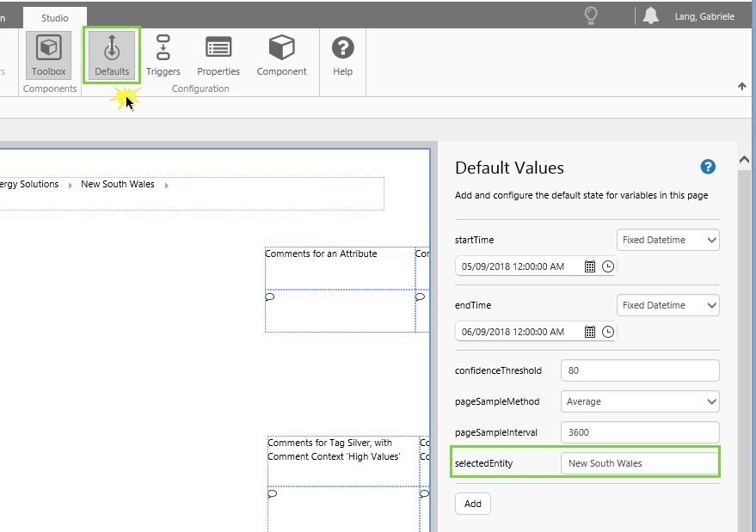Open the Default Values help icon

pyautogui.click(x=708, y=167)
